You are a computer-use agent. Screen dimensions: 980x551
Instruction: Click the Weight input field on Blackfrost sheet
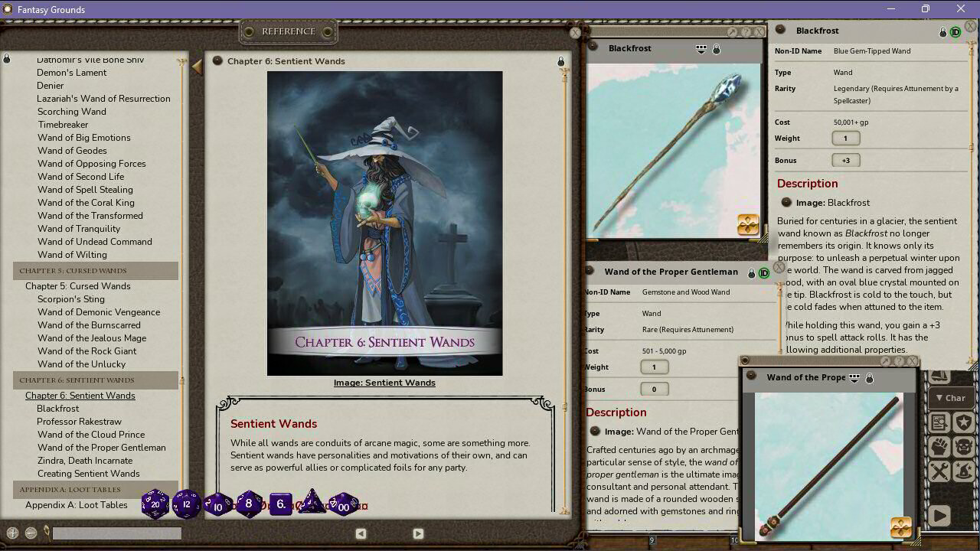847,138
